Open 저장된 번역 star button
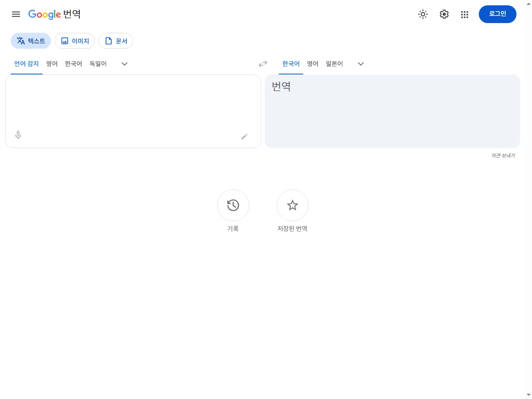This screenshot has width=532, height=399. pos(293,205)
